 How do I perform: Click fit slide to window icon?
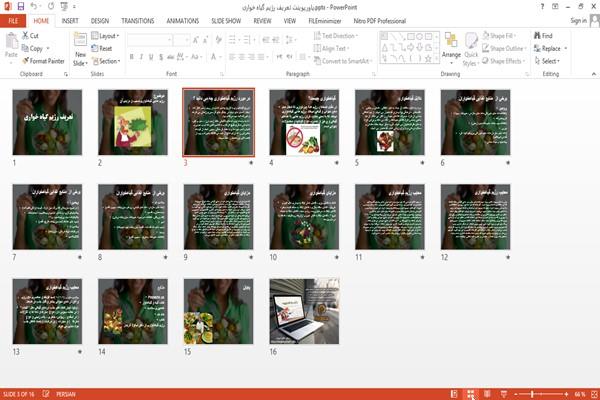[594, 394]
